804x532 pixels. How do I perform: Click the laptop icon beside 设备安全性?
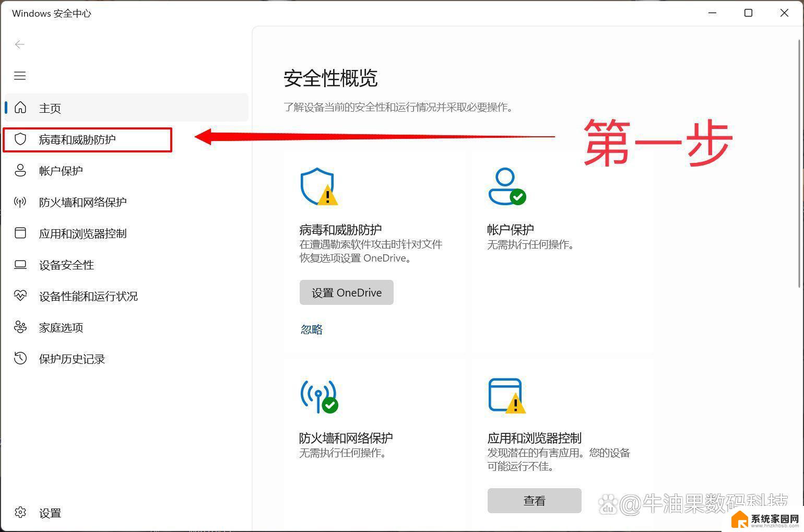click(20, 264)
